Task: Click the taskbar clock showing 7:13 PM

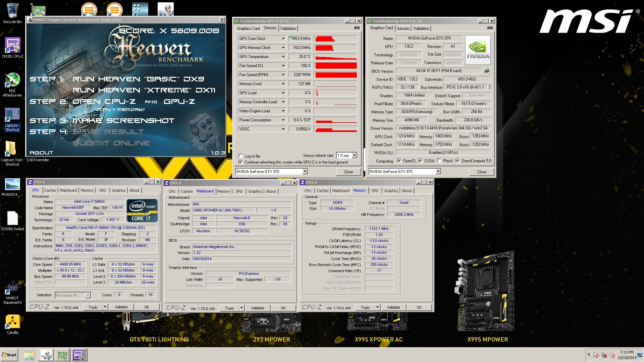Action: [627, 353]
